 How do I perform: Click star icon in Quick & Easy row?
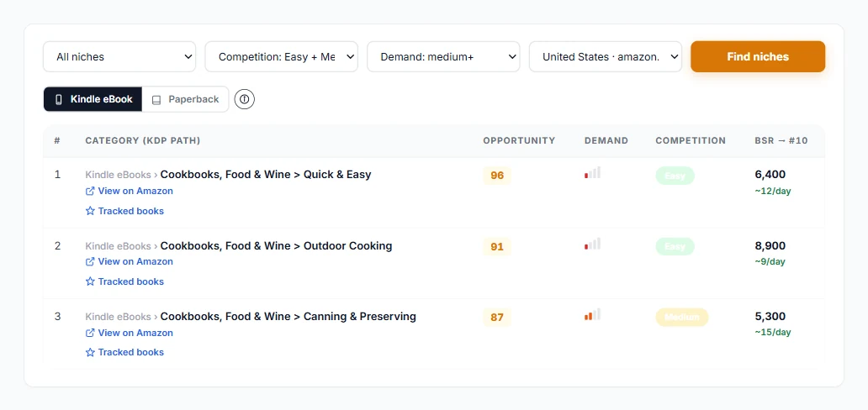click(x=90, y=211)
